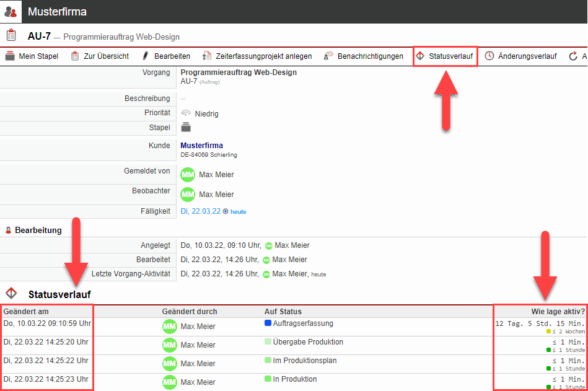Go to Zur Übersicht
The height and width of the screenshot is (391, 588).
(100, 56)
